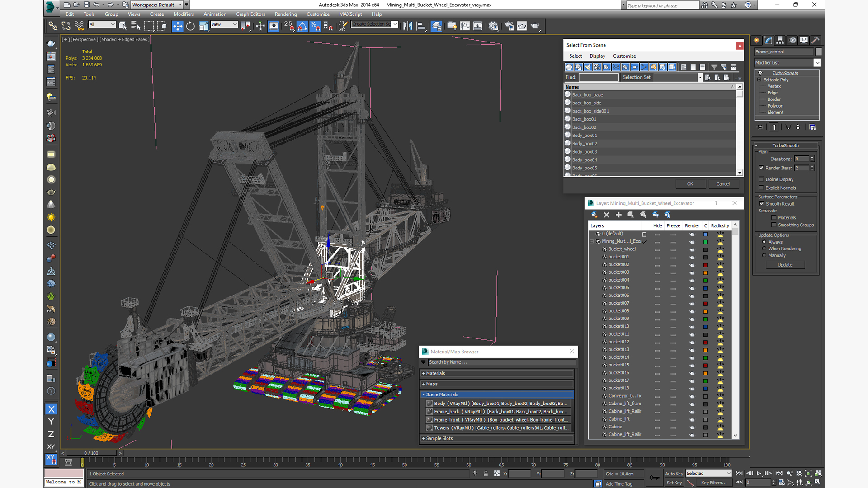Open the Rendering menu

click(x=285, y=14)
